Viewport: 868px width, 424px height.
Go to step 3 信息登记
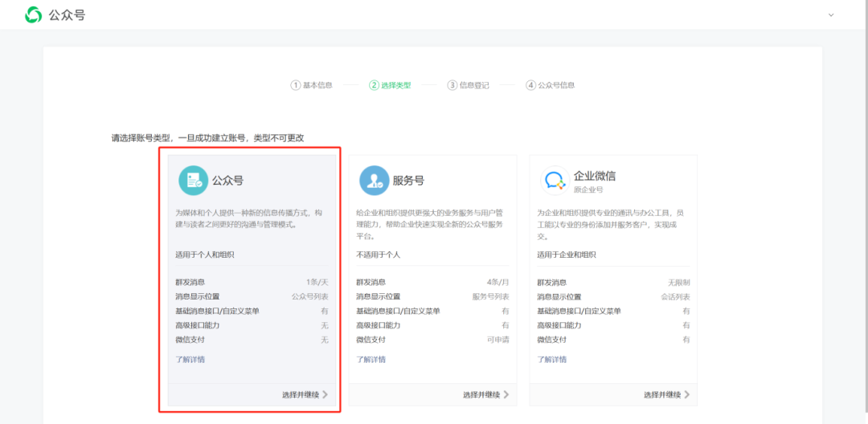(x=469, y=85)
